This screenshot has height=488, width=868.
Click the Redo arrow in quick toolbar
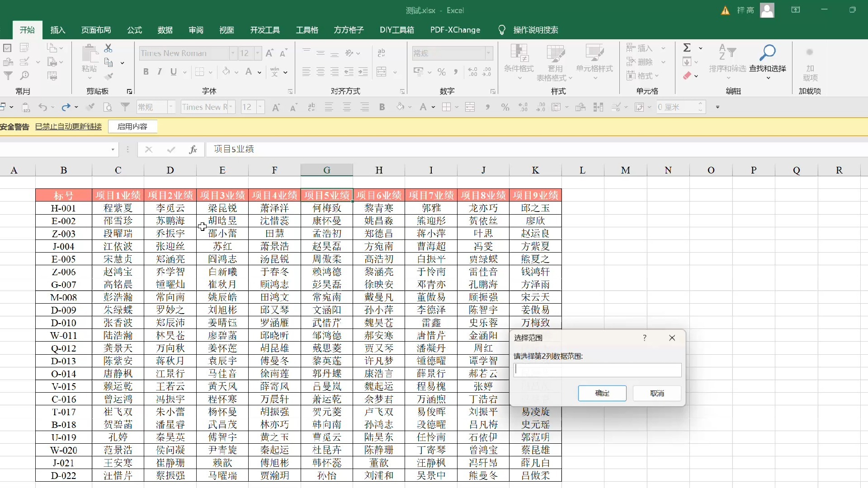pyautogui.click(x=66, y=107)
